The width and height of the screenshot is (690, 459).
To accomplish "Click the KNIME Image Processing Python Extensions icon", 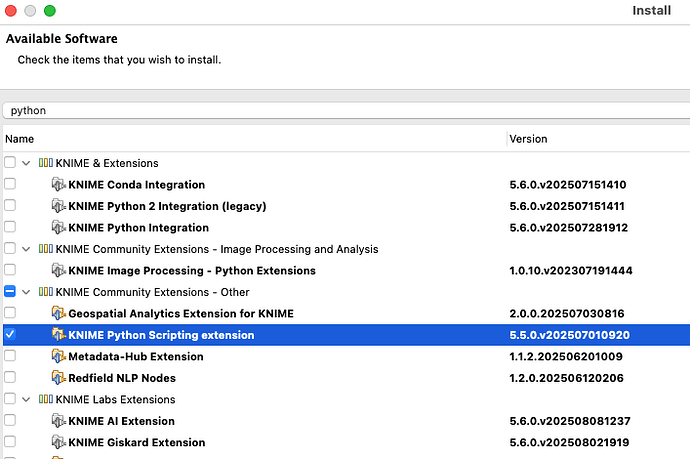I will click(x=57, y=271).
